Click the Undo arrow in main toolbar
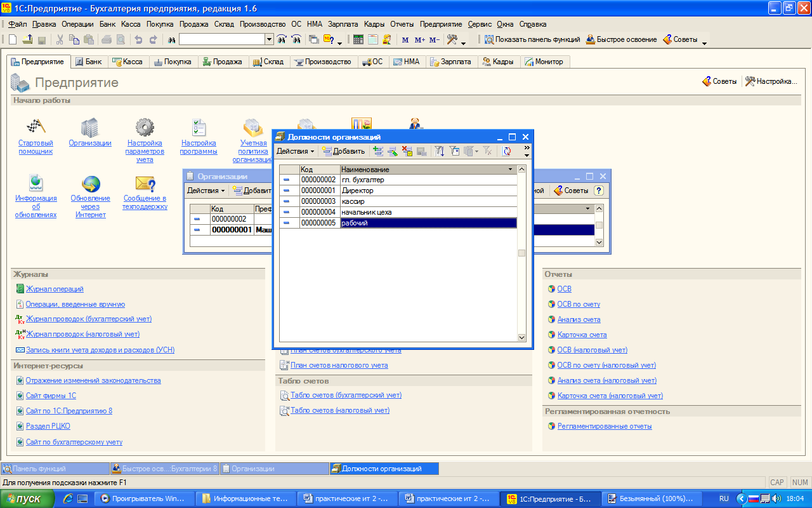The width and height of the screenshot is (812, 508). tap(138, 39)
